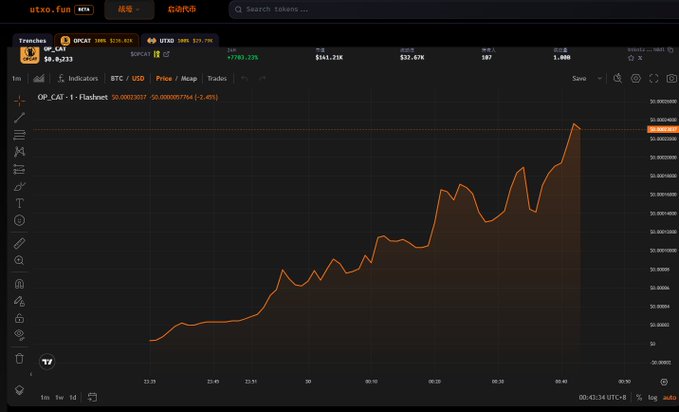Toggle lock all drawings
679x412 pixels.
pyautogui.click(x=19, y=318)
